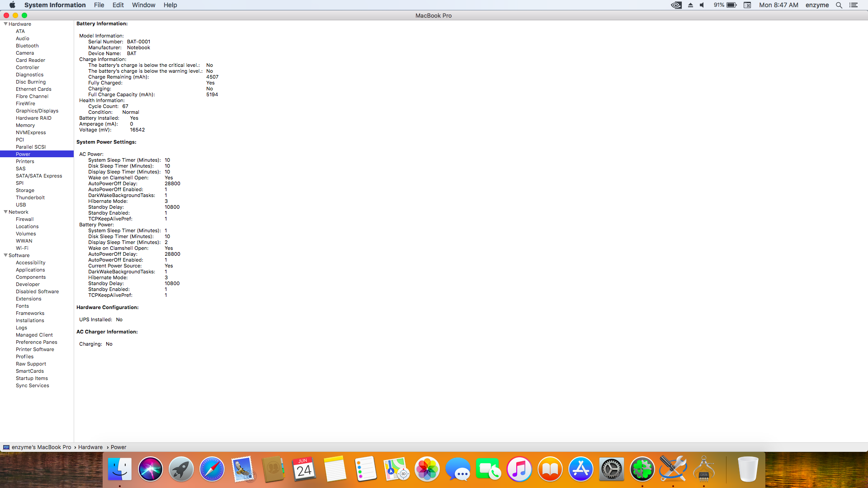Viewport: 868px width, 488px height.
Task: Click the Spotlight search magnifier icon
Action: [x=839, y=5]
